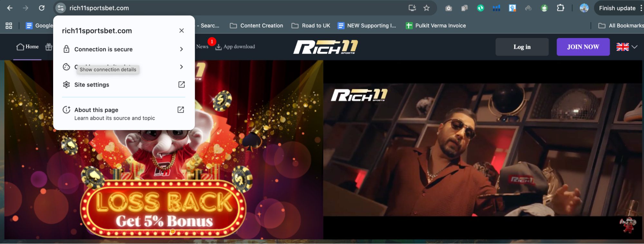
Task: Open the App download menu item
Action: pyautogui.click(x=235, y=47)
